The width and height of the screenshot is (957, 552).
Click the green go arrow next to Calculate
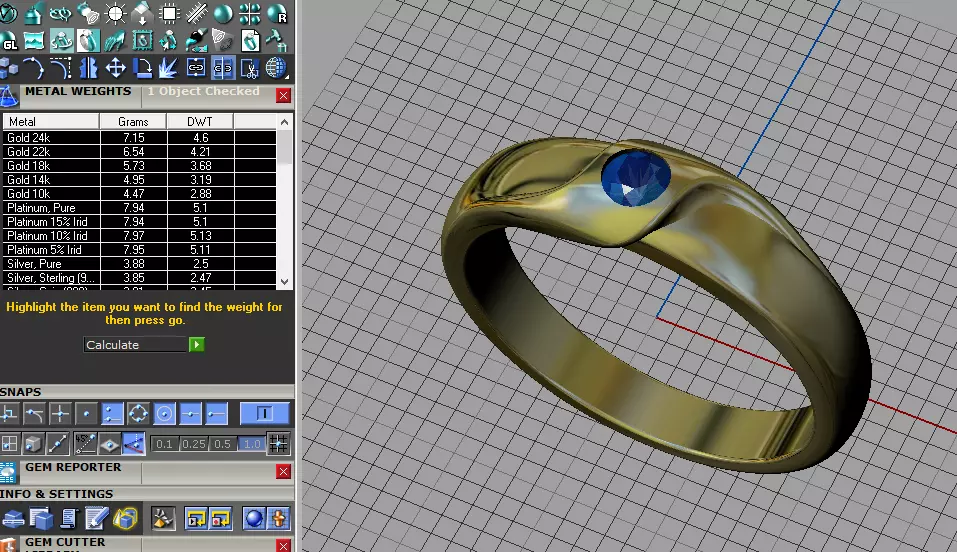(197, 344)
